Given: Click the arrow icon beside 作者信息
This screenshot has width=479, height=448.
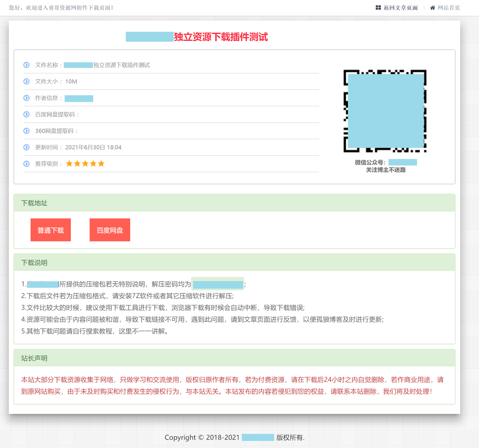Looking at the screenshot, I should coord(26,98).
